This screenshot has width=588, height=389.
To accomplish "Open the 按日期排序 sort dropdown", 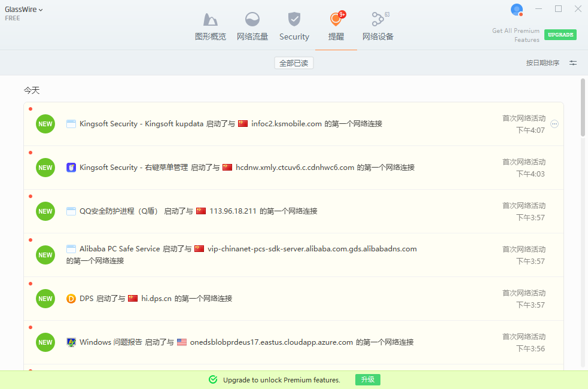I will click(543, 63).
